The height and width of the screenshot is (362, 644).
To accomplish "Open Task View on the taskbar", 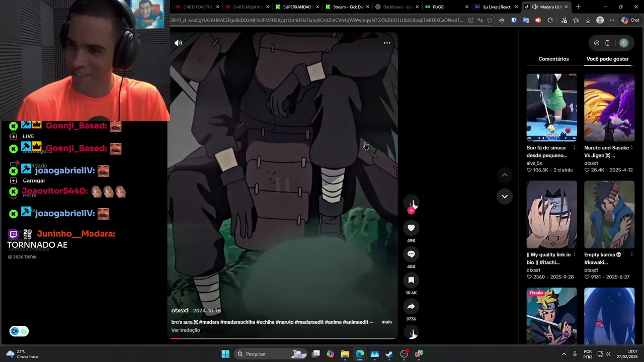I will [x=315, y=354].
